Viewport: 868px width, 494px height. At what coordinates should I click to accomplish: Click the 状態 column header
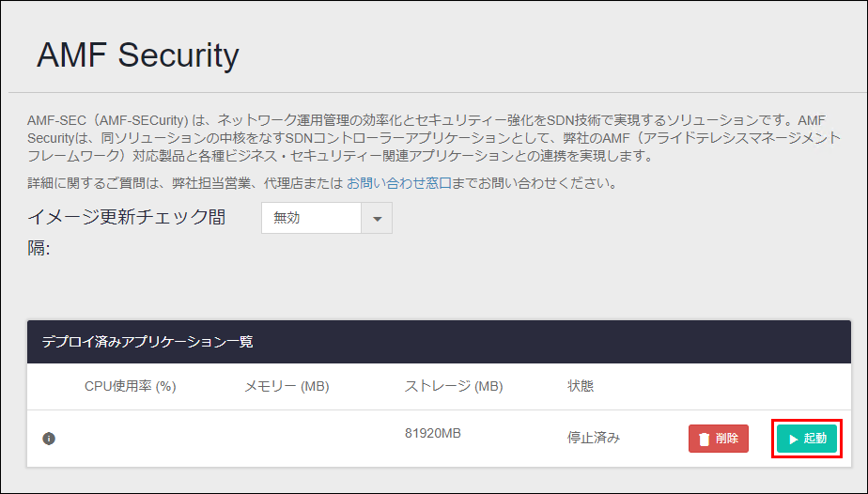pos(581,386)
